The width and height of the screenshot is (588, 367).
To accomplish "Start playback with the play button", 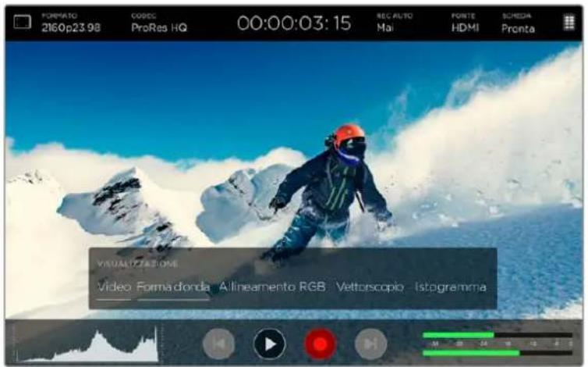I will [269, 344].
